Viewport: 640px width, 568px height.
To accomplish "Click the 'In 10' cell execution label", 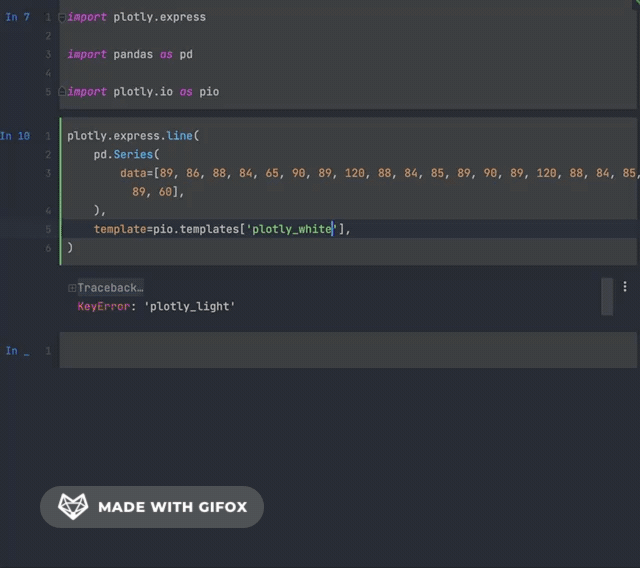I will (x=15, y=136).
